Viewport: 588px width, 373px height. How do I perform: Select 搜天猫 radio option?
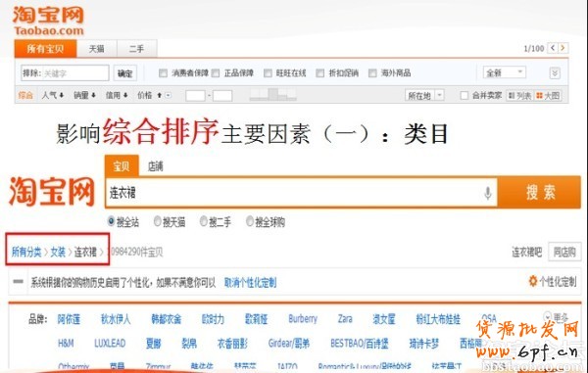tap(158, 221)
